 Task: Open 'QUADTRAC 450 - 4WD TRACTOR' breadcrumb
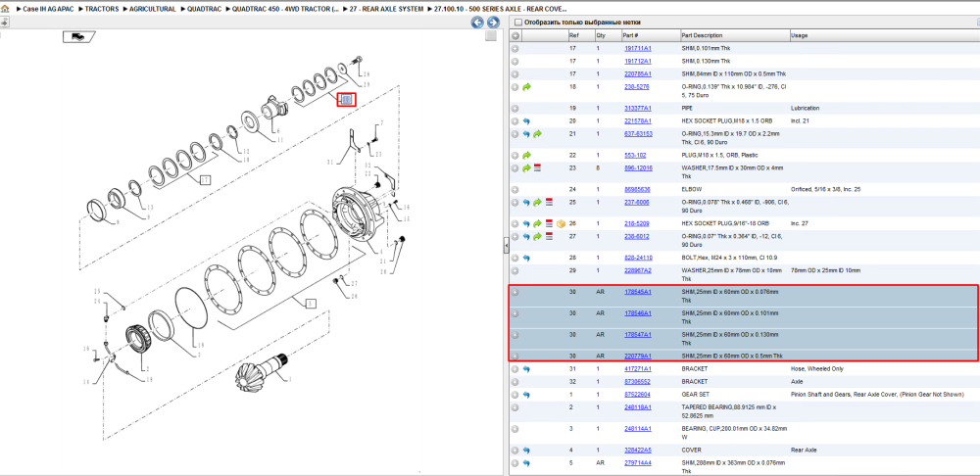pyautogui.click(x=286, y=10)
